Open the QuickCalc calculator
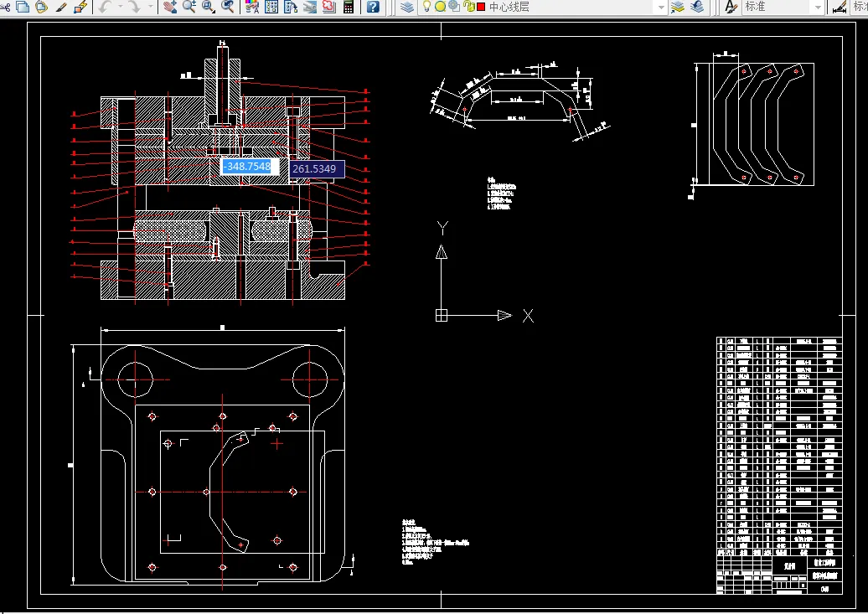Screen dimensions: 868x614 click(349, 7)
